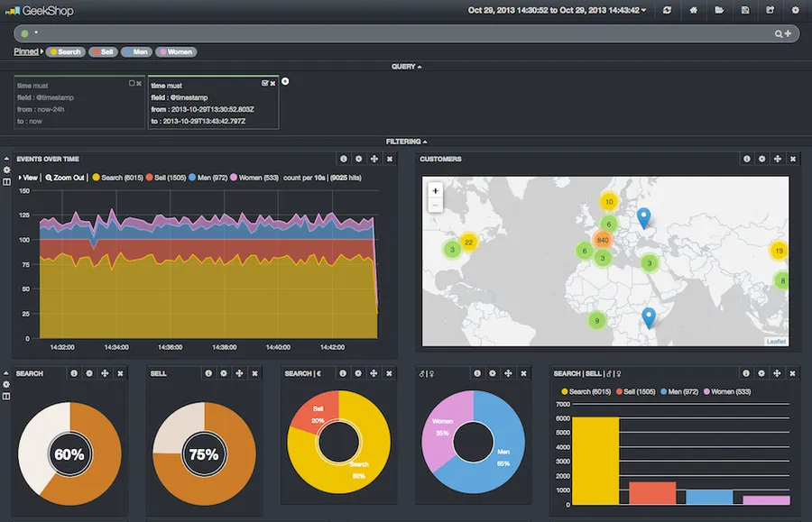Screen dimensions: 812x522
Task: Select the blue map pin in Eastern Europe
Action: (x=643, y=218)
